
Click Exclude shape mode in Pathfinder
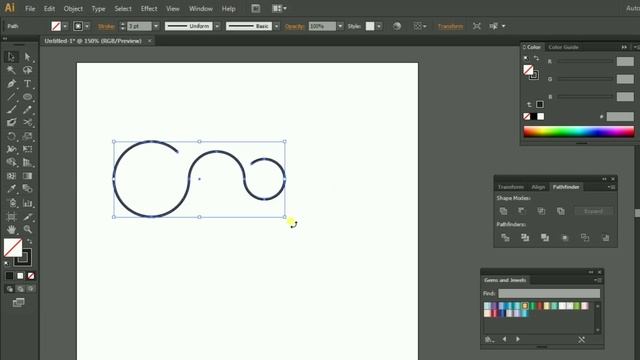[x=561, y=211]
